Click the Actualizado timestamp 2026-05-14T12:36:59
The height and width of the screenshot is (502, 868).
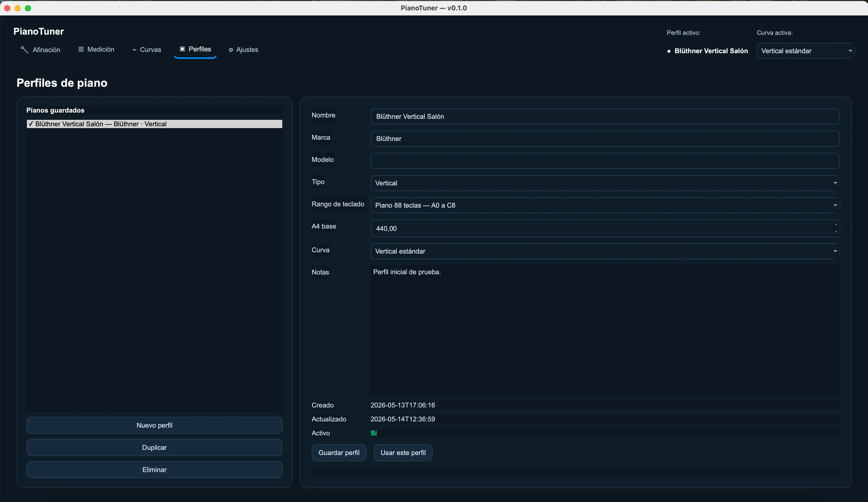(x=403, y=419)
